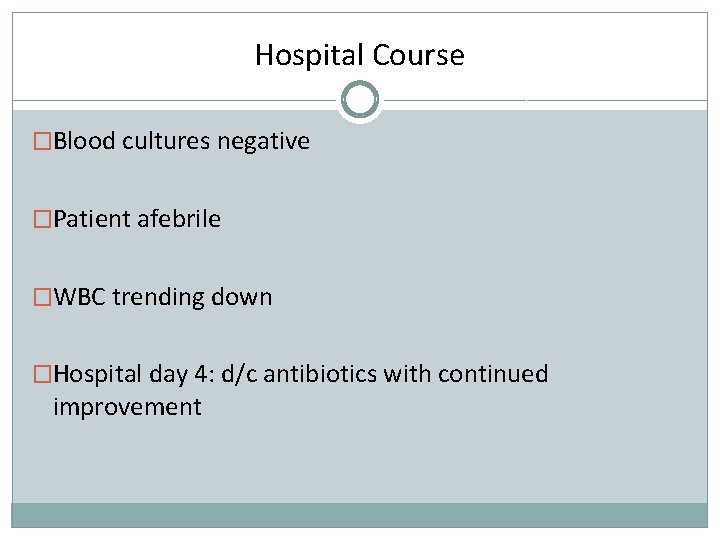Click the divider line left of the circle

coord(175,100)
